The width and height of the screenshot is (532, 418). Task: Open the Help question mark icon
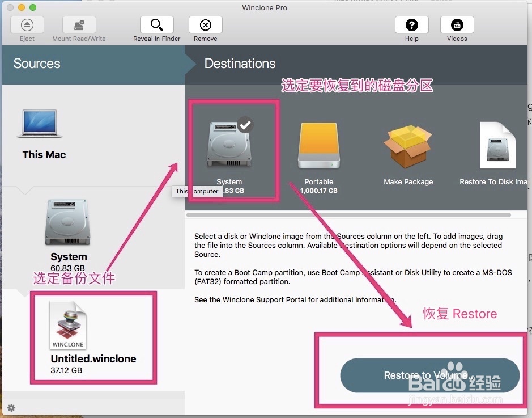[x=411, y=25]
